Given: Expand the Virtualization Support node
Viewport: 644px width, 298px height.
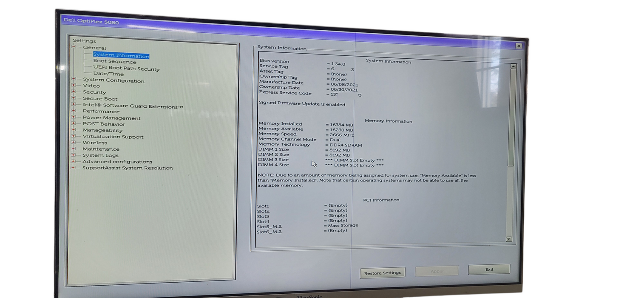Looking at the screenshot, I should click(74, 136).
